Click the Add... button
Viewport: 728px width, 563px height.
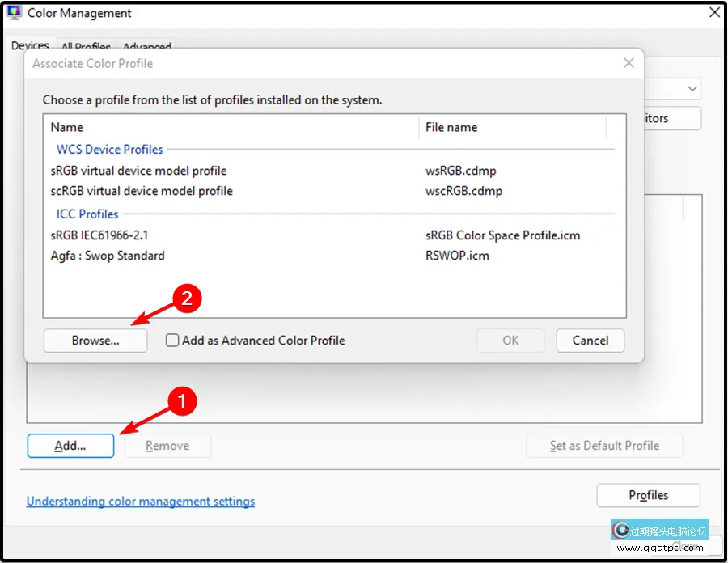70,446
